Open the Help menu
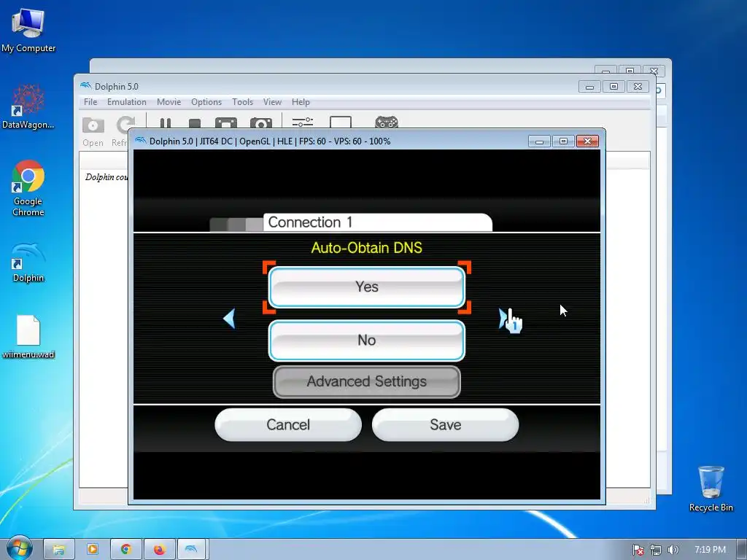747x560 pixels. pyautogui.click(x=301, y=102)
